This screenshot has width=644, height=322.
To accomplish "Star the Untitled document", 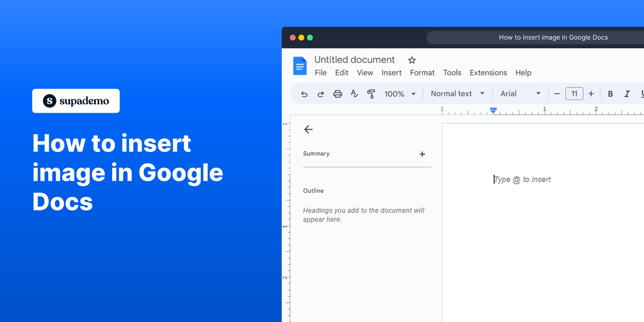I will [x=412, y=60].
